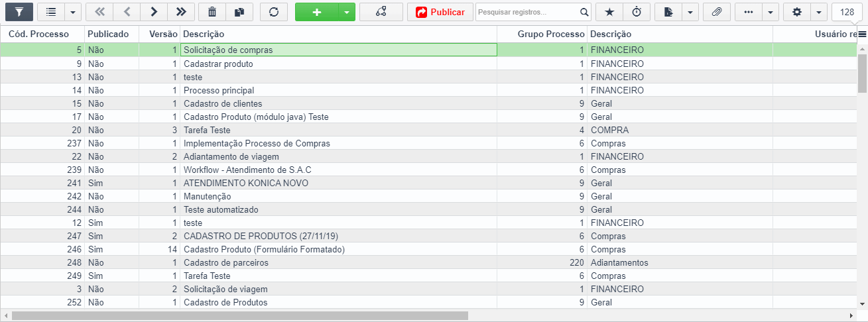Open the more options dropdown arrow

pyautogui.click(x=771, y=12)
